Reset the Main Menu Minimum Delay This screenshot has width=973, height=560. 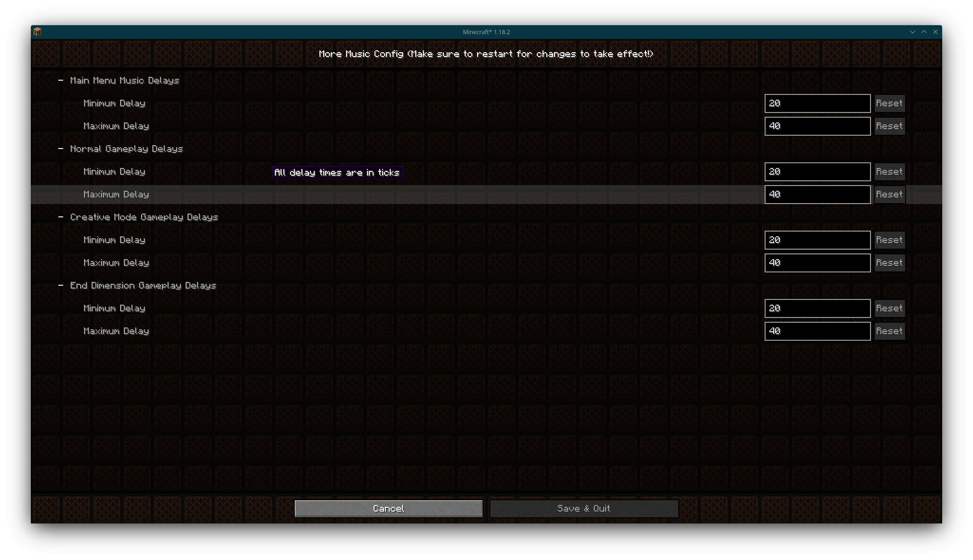[x=889, y=103]
